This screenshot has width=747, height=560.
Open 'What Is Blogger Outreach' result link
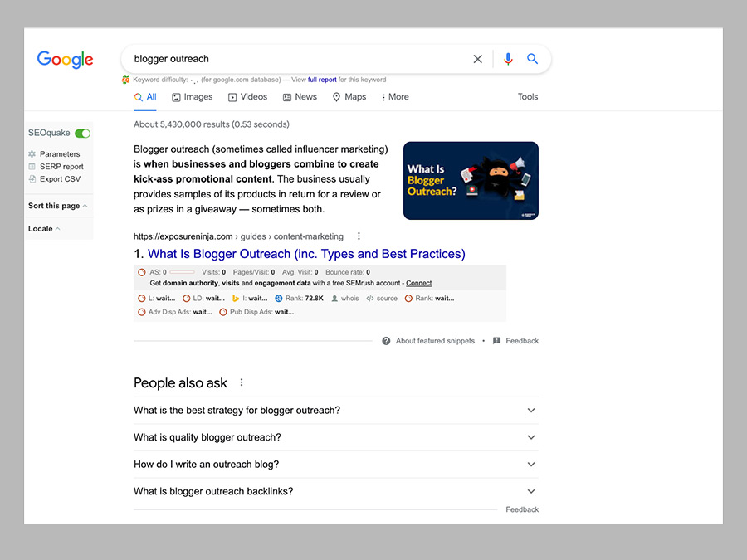[x=306, y=254]
